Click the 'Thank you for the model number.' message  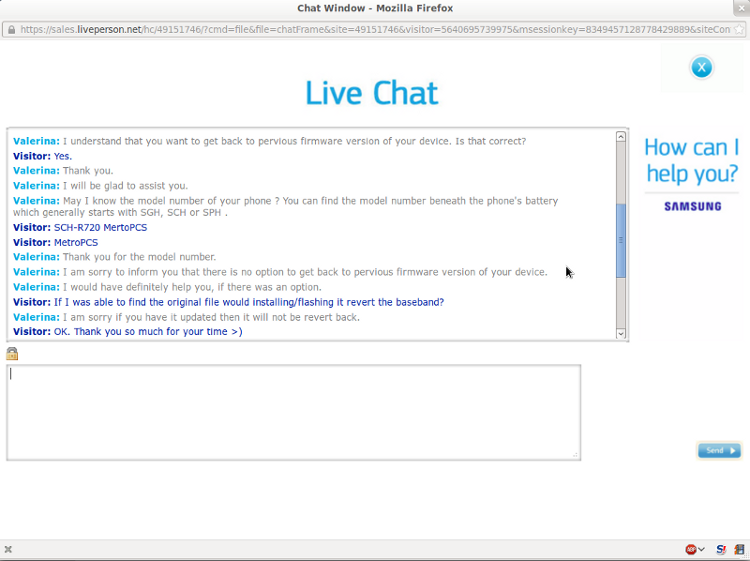click(x=115, y=257)
